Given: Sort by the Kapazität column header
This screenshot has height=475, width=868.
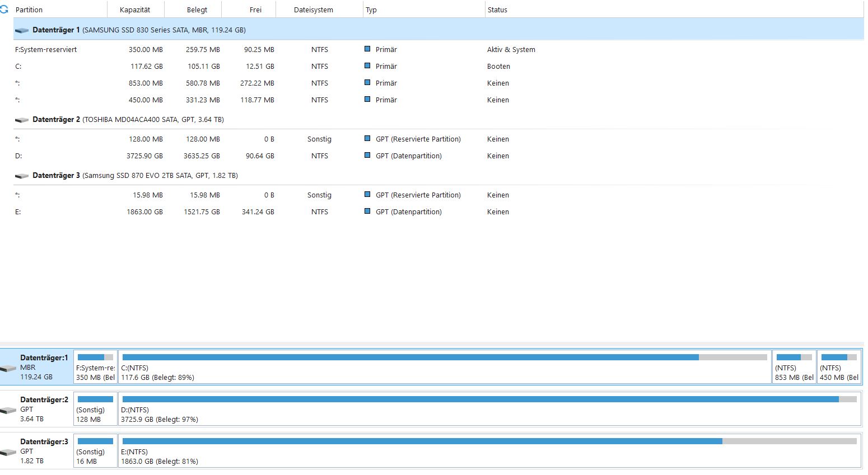Looking at the screenshot, I should [135, 10].
